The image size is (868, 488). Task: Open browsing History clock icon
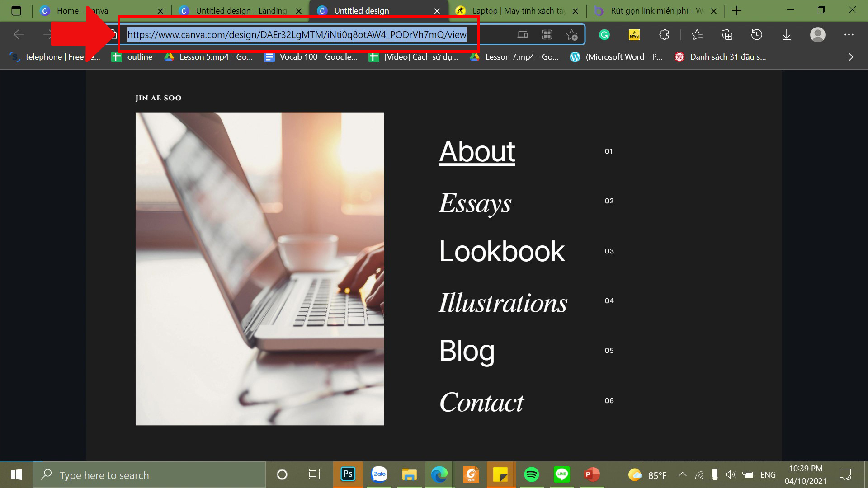[x=756, y=34]
